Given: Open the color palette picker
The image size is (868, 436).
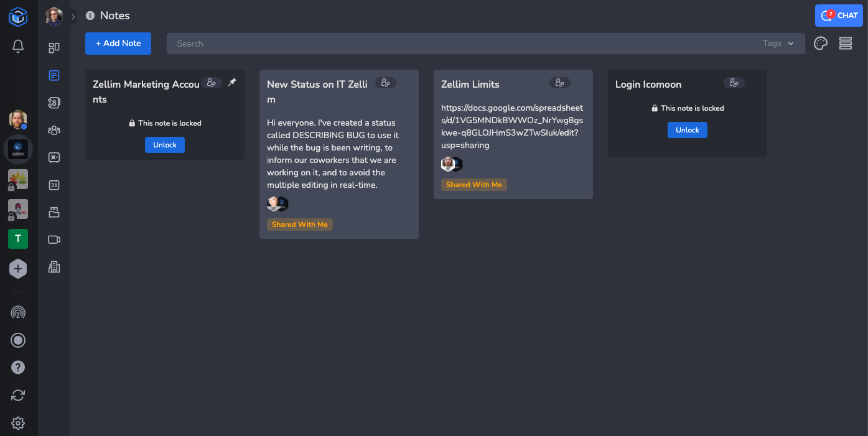Looking at the screenshot, I should [821, 44].
